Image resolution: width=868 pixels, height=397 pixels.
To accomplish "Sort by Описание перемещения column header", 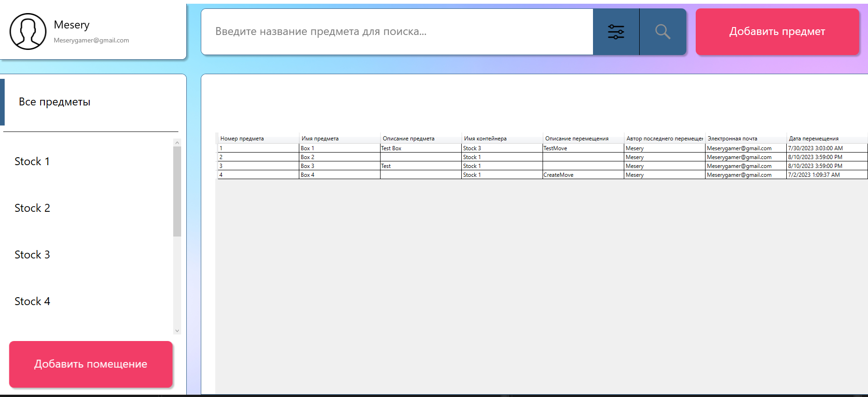I will tap(583, 139).
